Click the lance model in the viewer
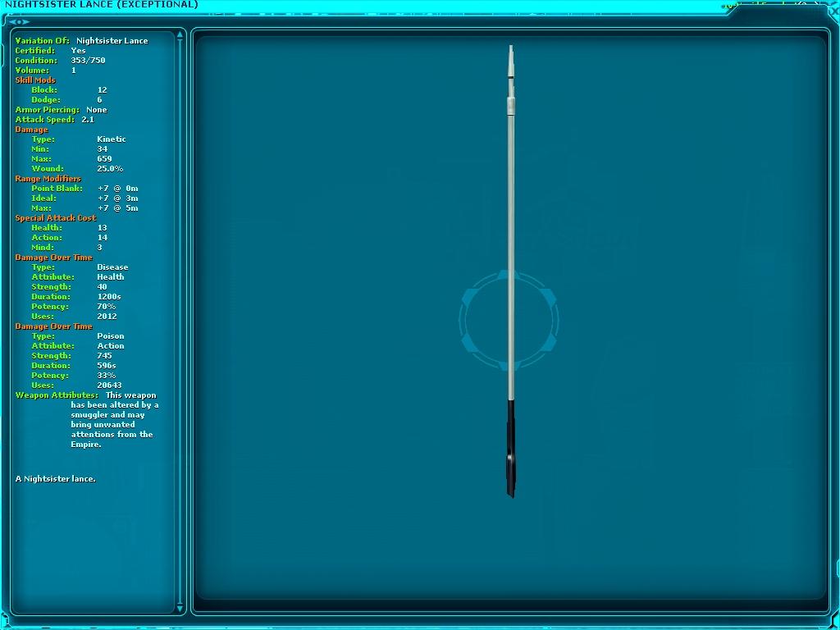Image resolution: width=840 pixels, height=630 pixels. pyautogui.click(x=510, y=271)
